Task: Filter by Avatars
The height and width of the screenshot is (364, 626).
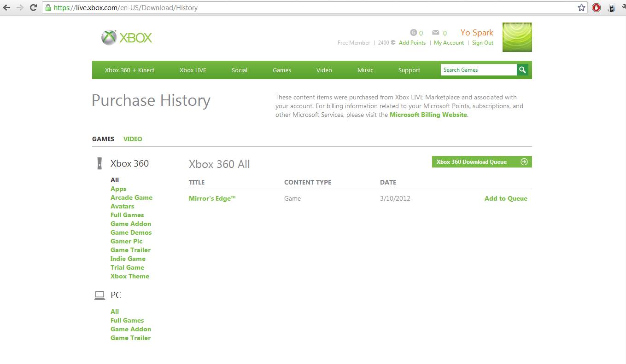Action: click(123, 206)
